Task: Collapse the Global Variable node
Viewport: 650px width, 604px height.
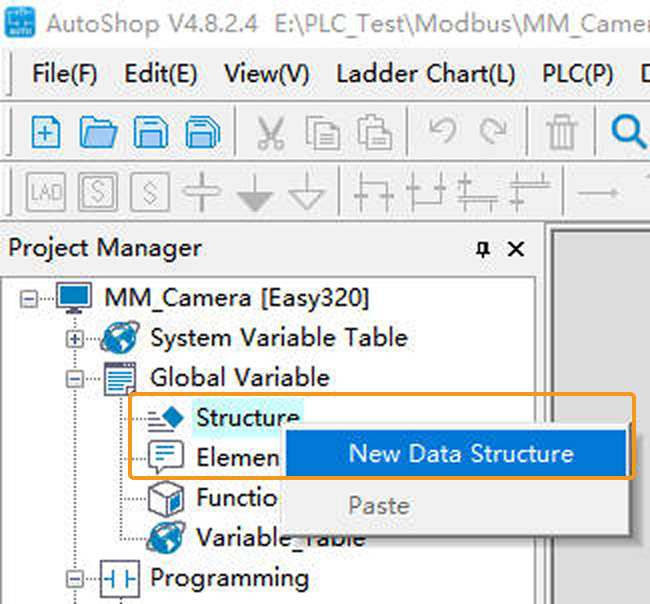Action: tap(75, 378)
